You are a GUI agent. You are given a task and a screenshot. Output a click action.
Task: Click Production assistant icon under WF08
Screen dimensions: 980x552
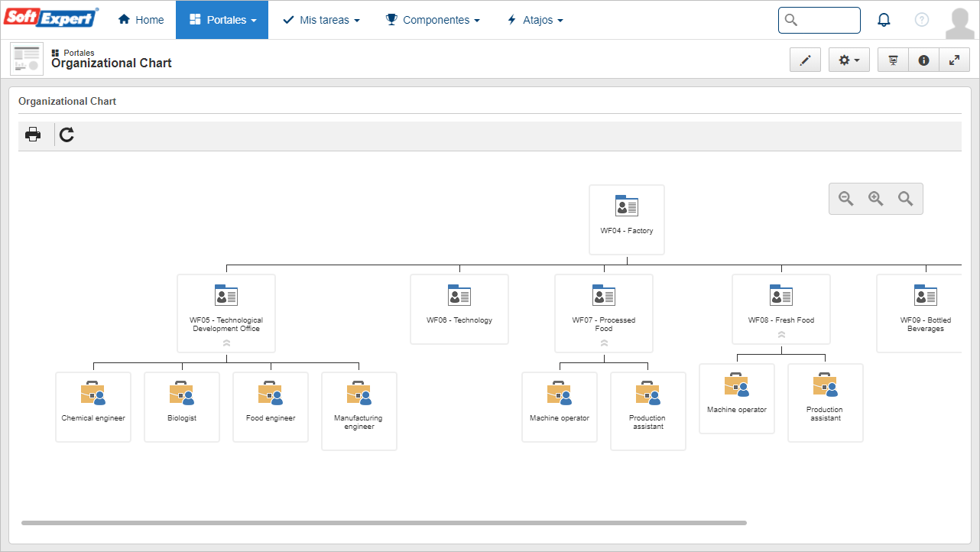point(826,385)
